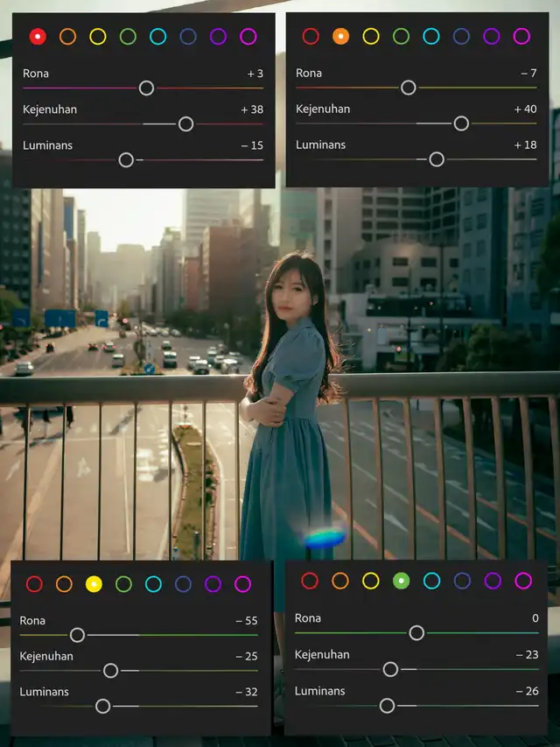
Task: Choose the magenta color circle in the top-left panel
Action: tap(248, 36)
